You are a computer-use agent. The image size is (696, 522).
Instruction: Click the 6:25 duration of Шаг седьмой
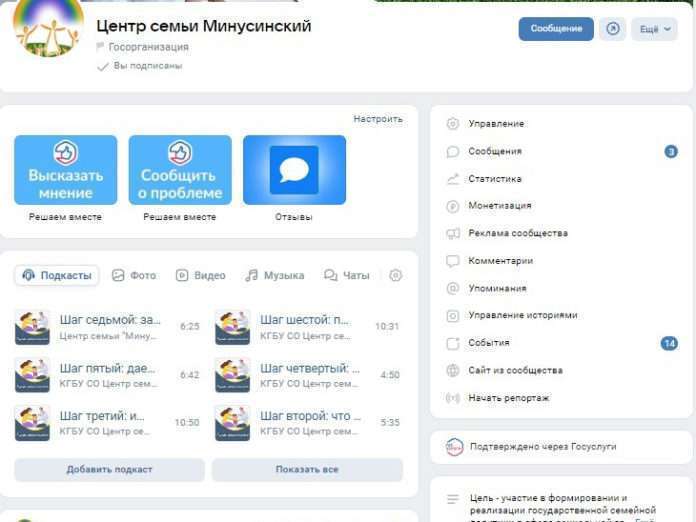click(x=190, y=327)
